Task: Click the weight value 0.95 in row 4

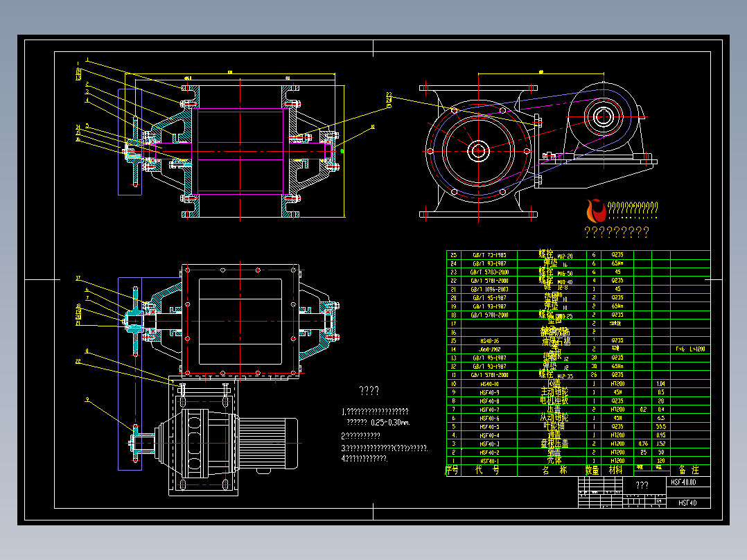Action: pos(661,436)
